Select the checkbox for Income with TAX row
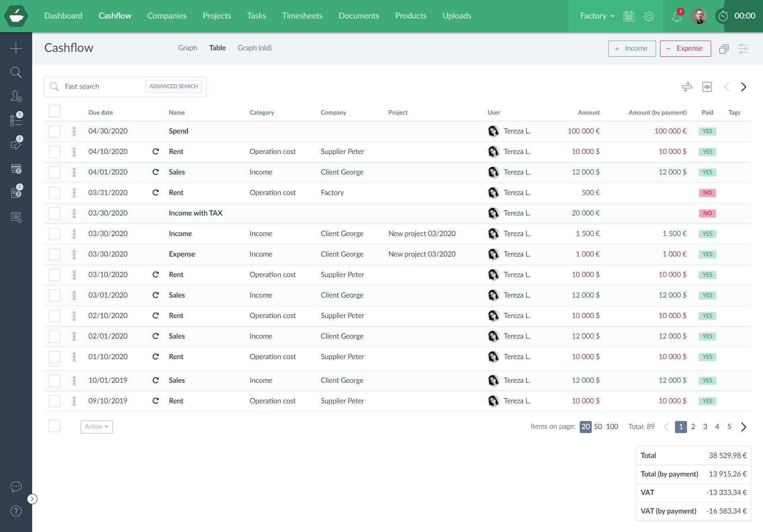Screen dimensions: 763x532 point(54,214)
